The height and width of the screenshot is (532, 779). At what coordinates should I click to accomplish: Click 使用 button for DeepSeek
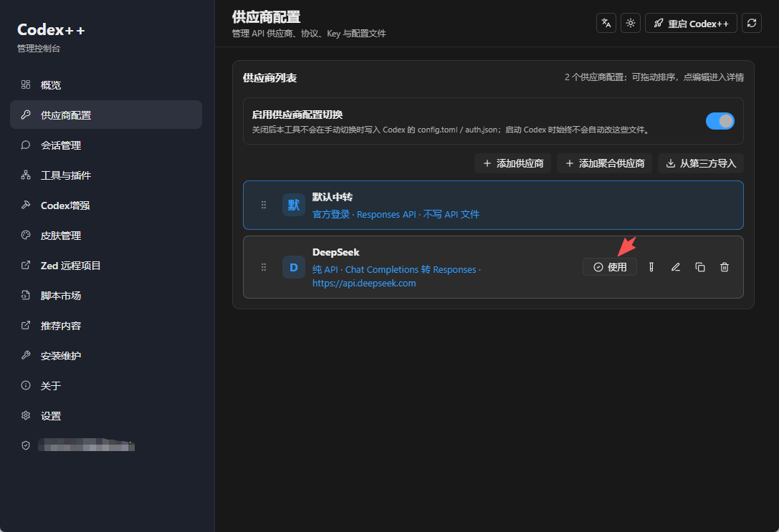click(x=610, y=267)
